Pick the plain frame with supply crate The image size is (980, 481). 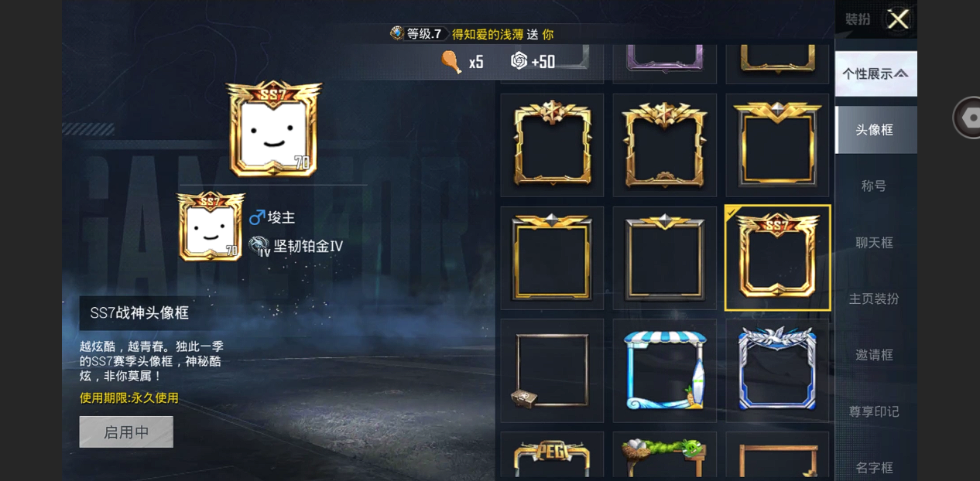pos(552,370)
